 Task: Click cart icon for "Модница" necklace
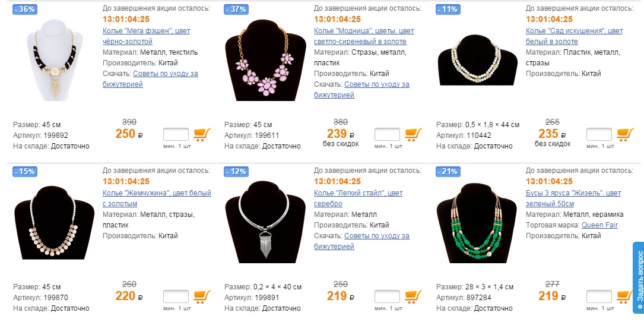pos(413,135)
